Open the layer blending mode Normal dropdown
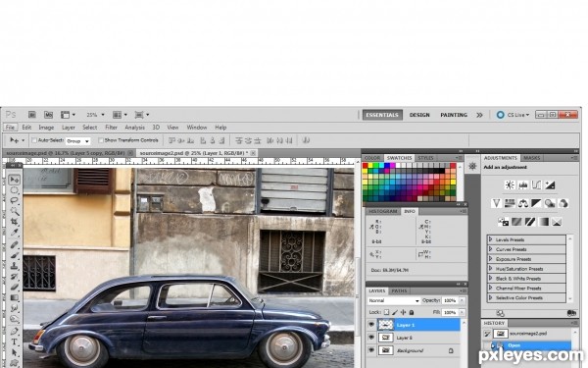 [393, 301]
